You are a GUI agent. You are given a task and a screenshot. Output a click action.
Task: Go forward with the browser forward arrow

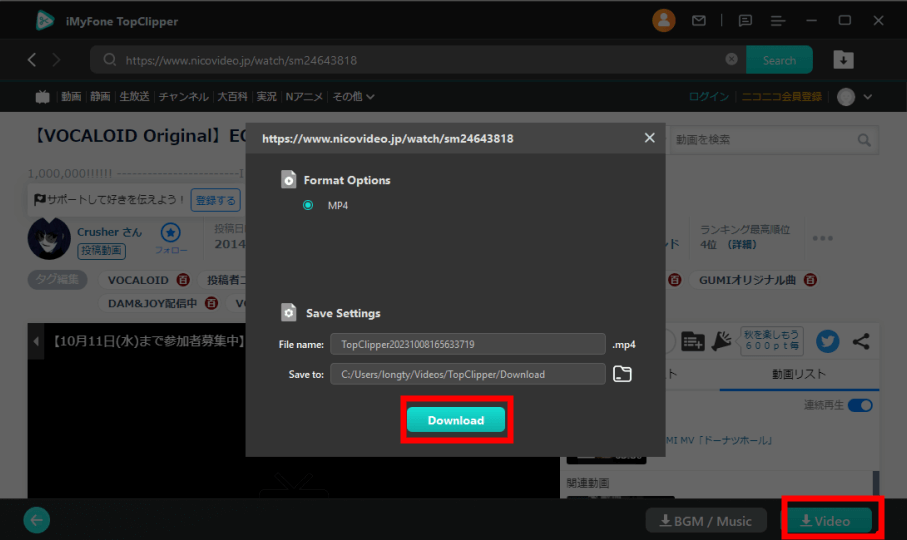(x=56, y=60)
